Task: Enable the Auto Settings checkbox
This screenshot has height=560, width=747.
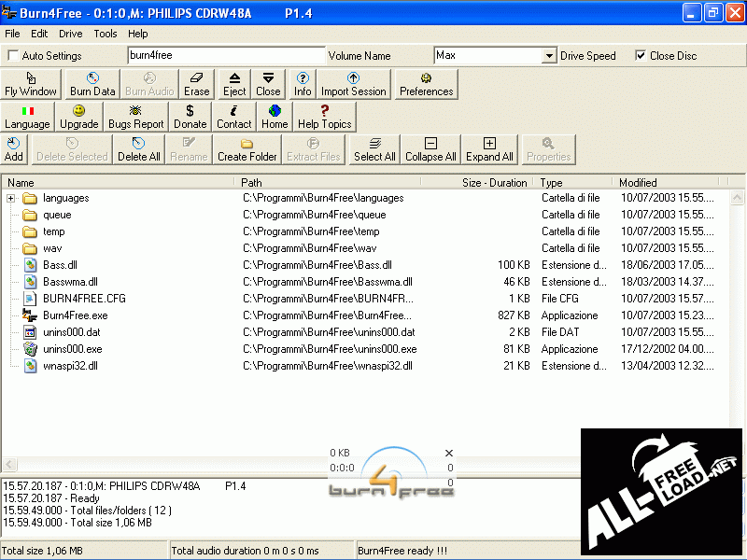Action: (13, 56)
